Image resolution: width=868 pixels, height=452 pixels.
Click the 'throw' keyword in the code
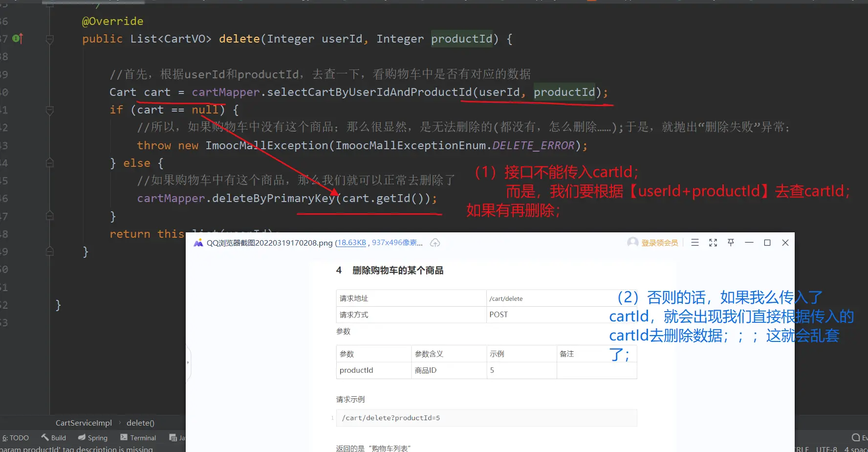tap(154, 145)
